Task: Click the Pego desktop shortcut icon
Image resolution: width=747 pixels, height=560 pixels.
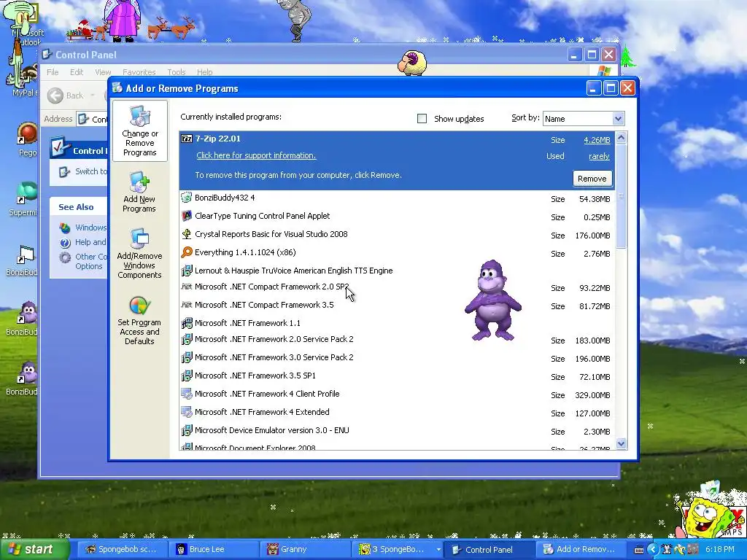Action: 27,134
